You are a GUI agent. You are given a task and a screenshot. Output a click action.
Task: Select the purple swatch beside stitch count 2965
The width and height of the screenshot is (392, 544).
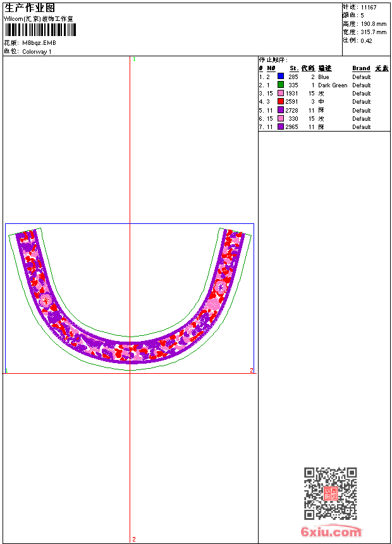(281, 127)
